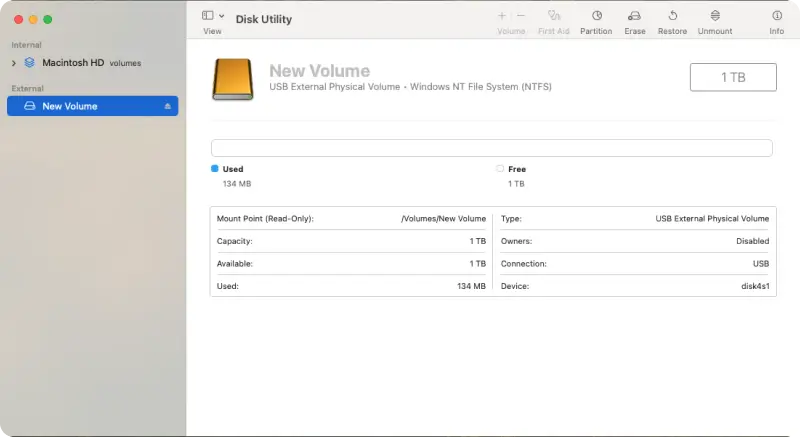Viewport: 800px width, 437px height.
Task: Click the Owners Disabled value
Action: (753, 241)
